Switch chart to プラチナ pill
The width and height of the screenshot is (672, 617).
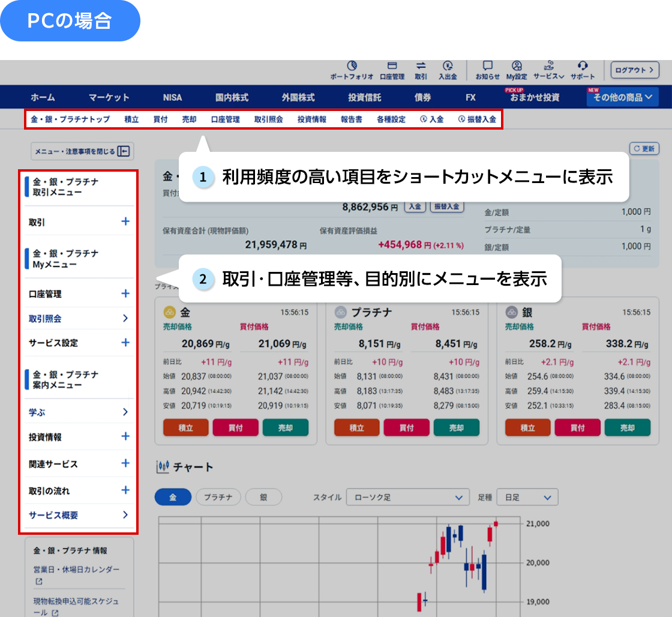tap(218, 497)
